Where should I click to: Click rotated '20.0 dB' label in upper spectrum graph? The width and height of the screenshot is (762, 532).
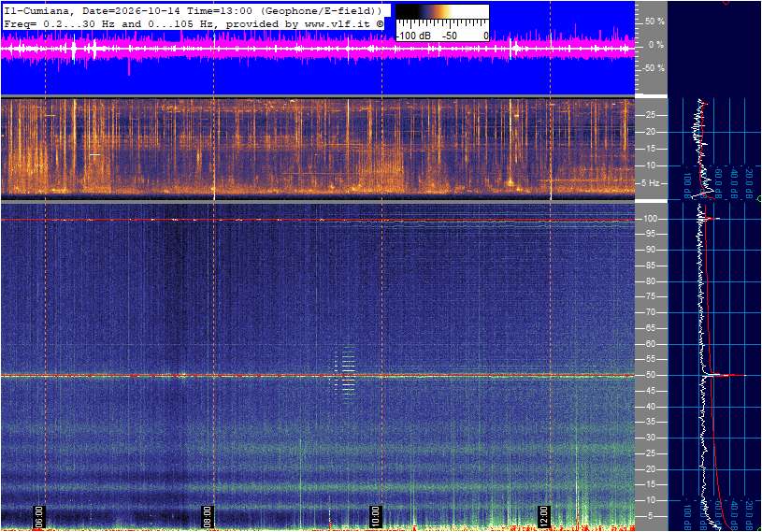coord(749,183)
